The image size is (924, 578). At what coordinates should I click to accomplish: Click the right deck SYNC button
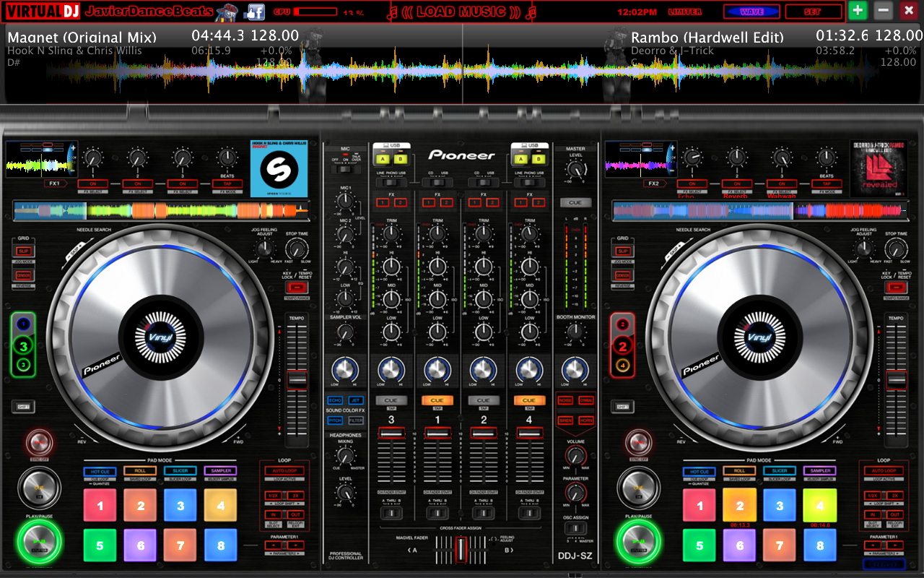click(638, 442)
